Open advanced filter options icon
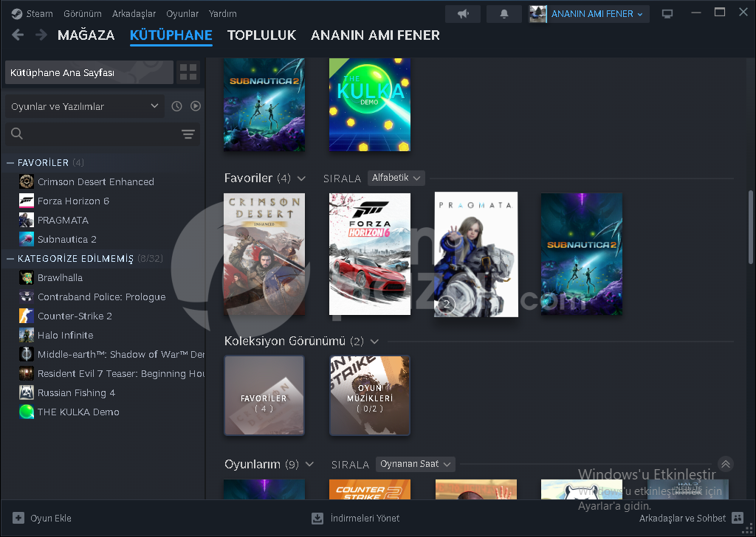 (188, 134)
